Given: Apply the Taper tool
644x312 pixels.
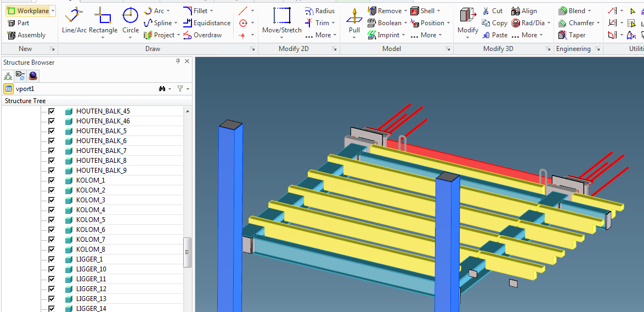Looking at the screenshot, I should [572, 35].
